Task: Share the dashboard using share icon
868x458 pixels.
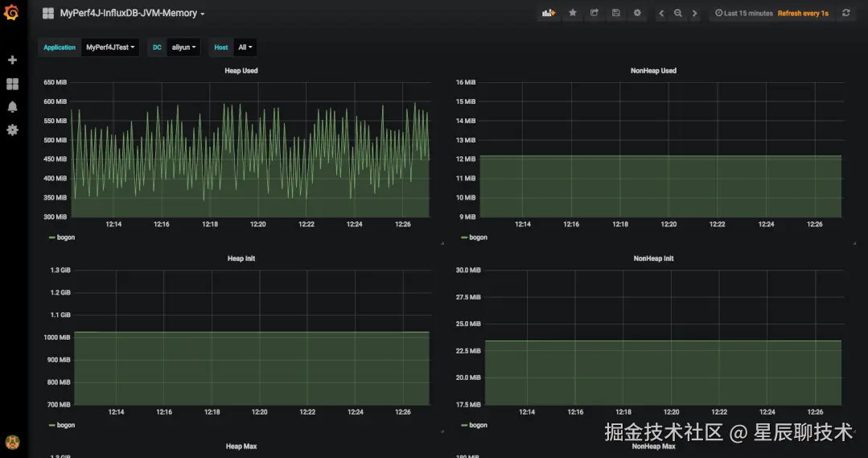Action: (x=594, y=14)
